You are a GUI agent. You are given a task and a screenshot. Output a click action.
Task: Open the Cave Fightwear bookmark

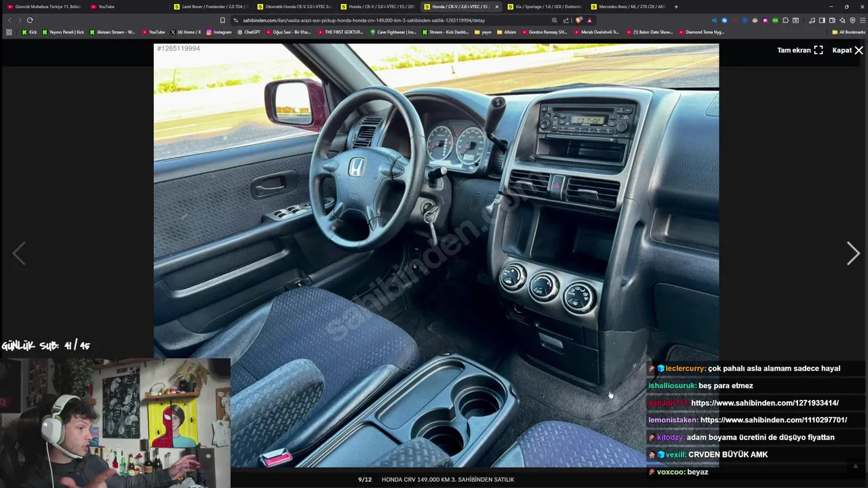tap(393, 32)
